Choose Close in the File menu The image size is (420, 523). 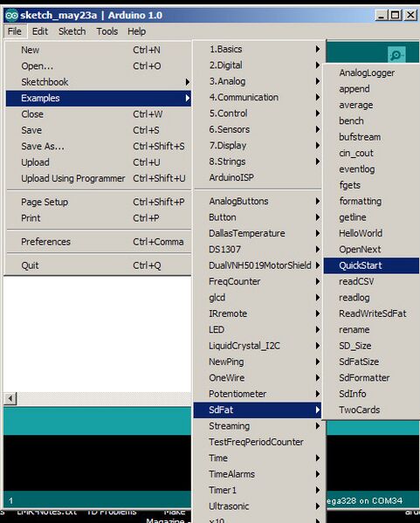99,114
